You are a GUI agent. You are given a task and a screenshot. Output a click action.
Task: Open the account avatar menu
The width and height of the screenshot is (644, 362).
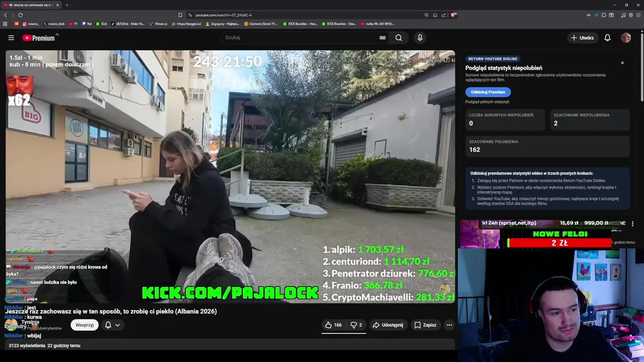[x=626, y=38]
